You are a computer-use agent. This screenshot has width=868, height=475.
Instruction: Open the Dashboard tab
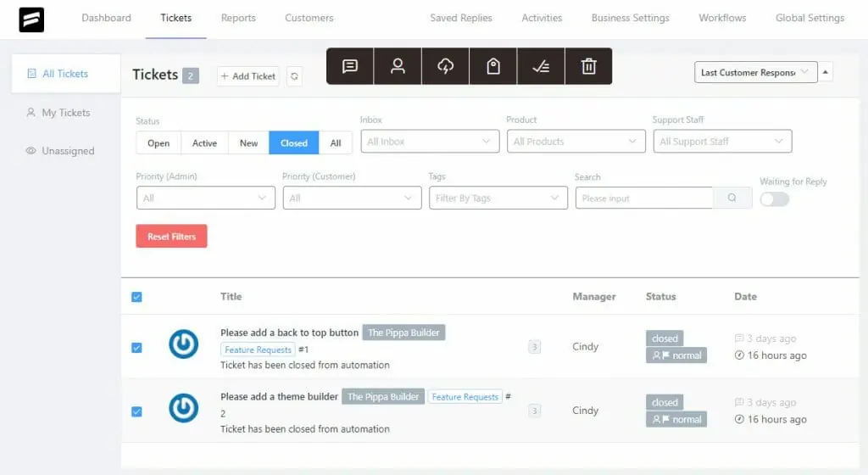[106, 18]
